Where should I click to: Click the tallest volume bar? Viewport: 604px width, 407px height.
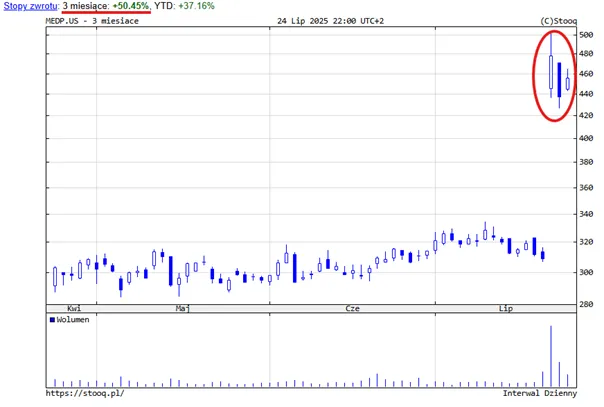point(551,356)
